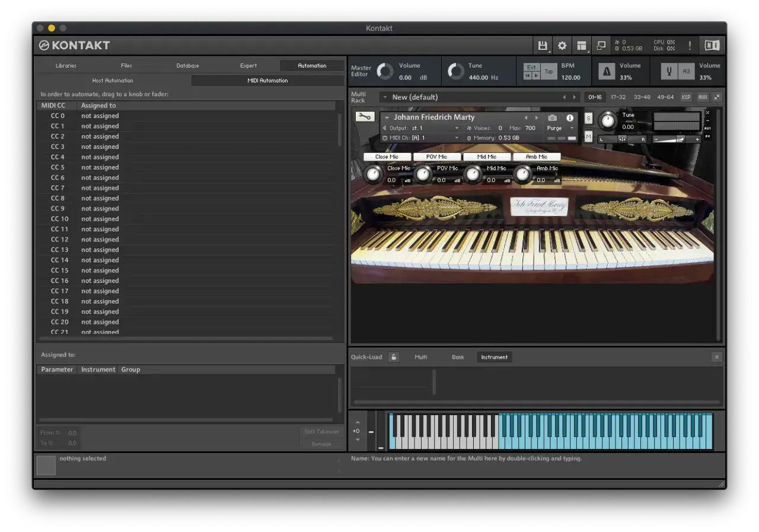The width and height of the screenshot is (759, 532).
Task: Open the camera snapshot view
Action: [x=553, y=118]
